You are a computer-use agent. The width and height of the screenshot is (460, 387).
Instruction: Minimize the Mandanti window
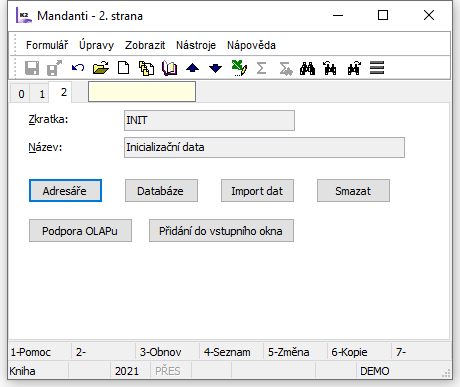pyautogui.click(x=338, y=15)
